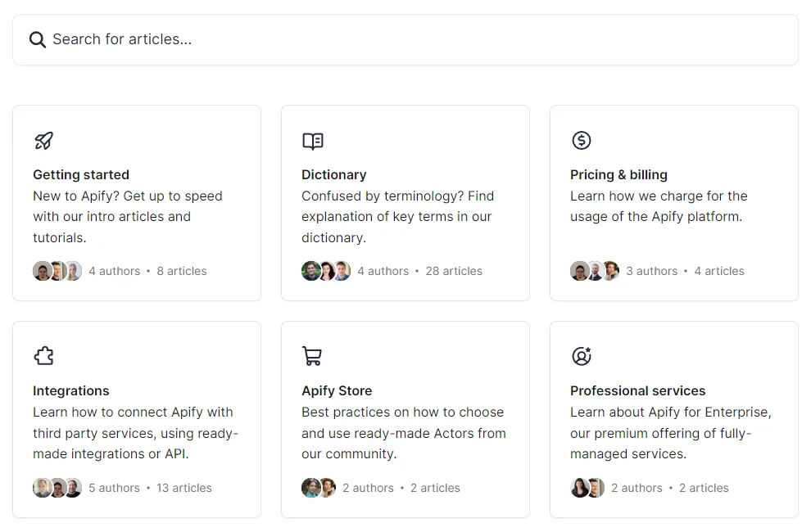This screenshot has height=532, width=811.
Task: Click the open book Dictionary icon
Action: [313, 141]
